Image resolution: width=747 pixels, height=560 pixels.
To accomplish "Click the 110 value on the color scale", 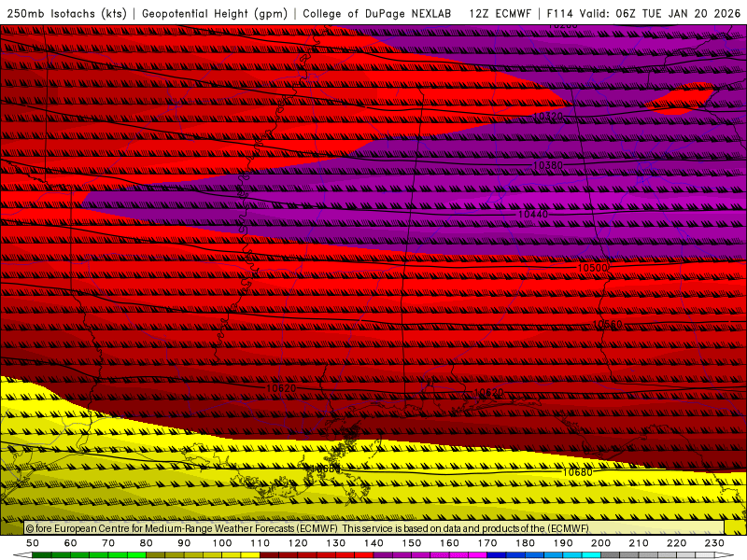I will pyautogui.click(x=260, y=543).
